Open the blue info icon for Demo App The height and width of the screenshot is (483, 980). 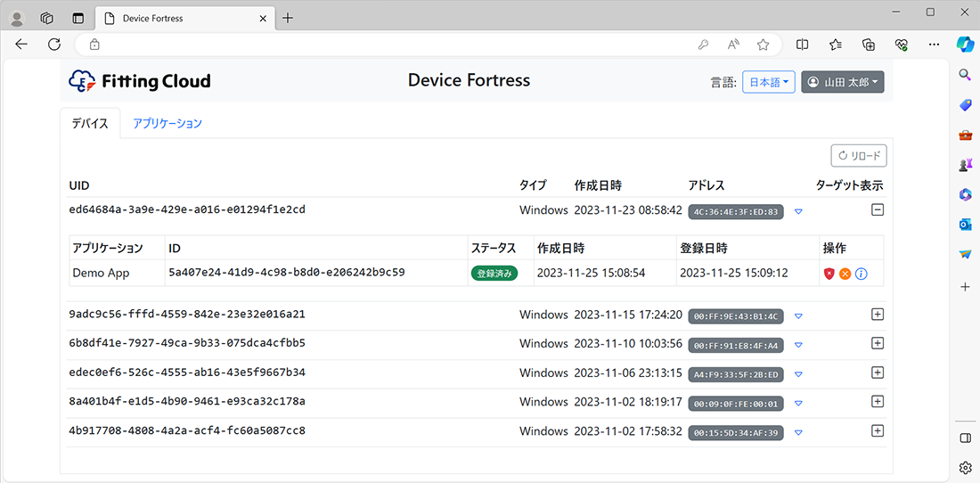coord(861,274)
